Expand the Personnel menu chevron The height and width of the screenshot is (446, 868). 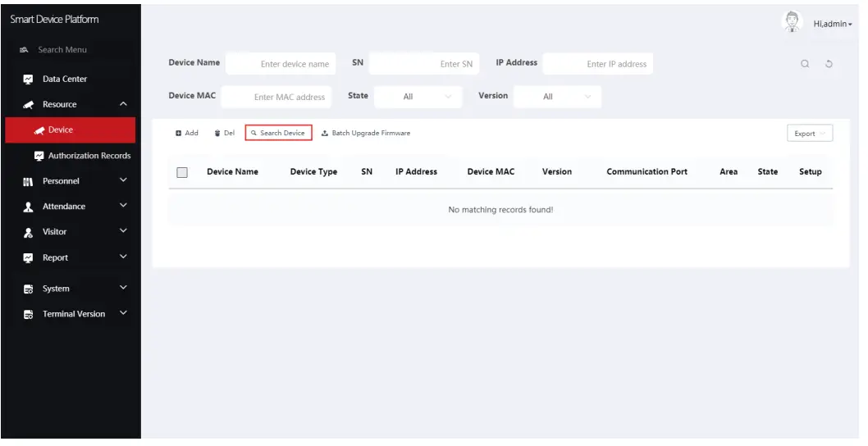coord(123,180)
